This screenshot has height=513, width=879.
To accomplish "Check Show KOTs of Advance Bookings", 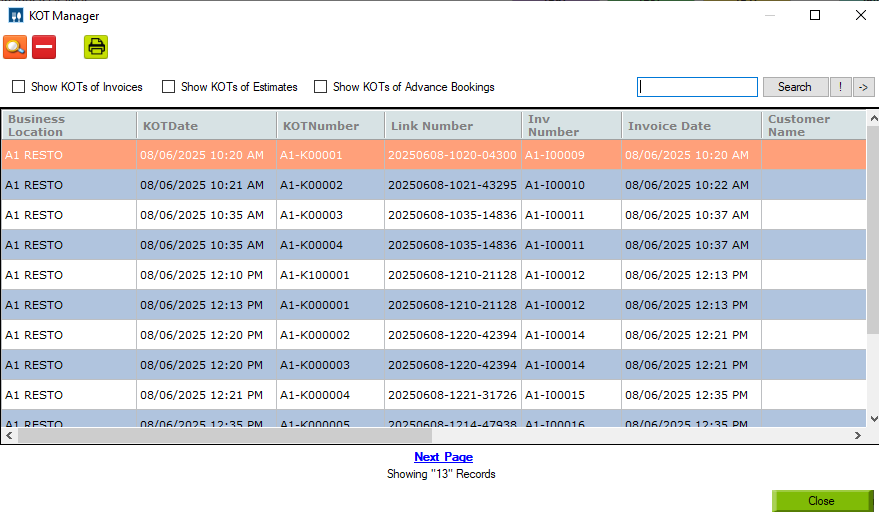I will (320, 87).
